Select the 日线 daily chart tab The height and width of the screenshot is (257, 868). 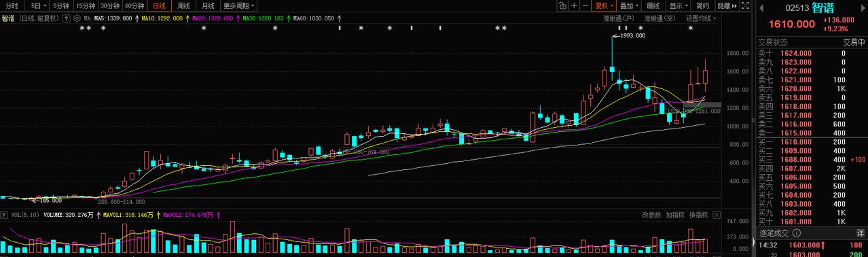(x=159, y=5)
